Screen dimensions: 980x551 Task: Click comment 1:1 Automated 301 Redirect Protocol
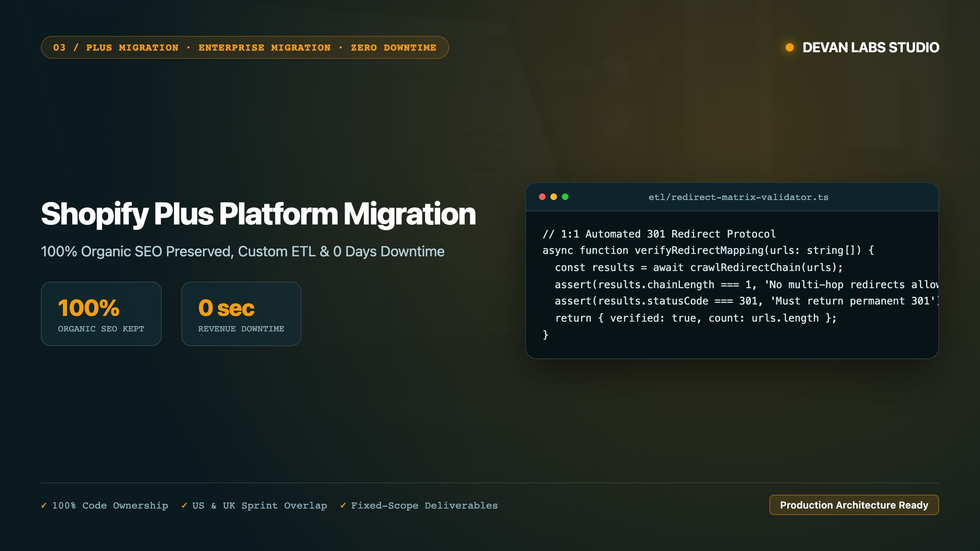click(659, 234)
